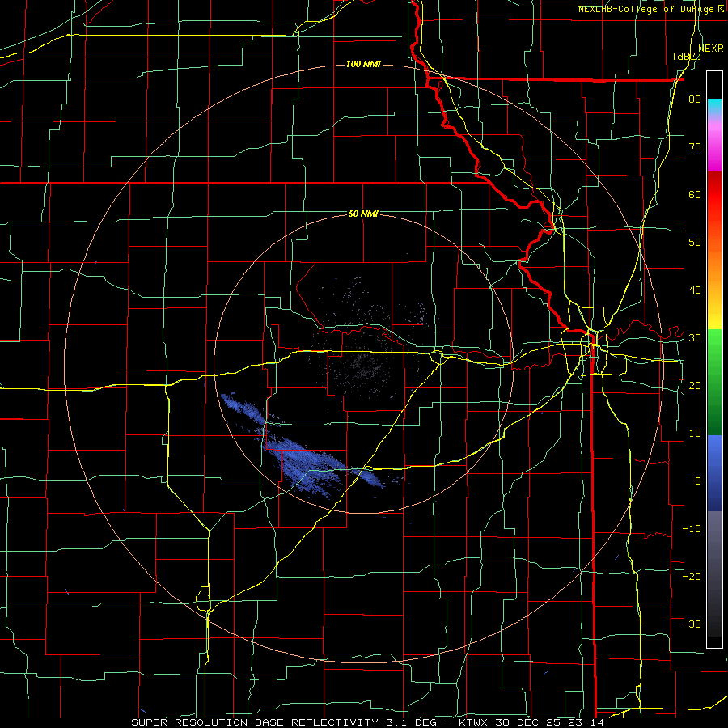The image size is (728, 728).
Task: Click the yellow segment of the color bar
Action: point(714,314)
